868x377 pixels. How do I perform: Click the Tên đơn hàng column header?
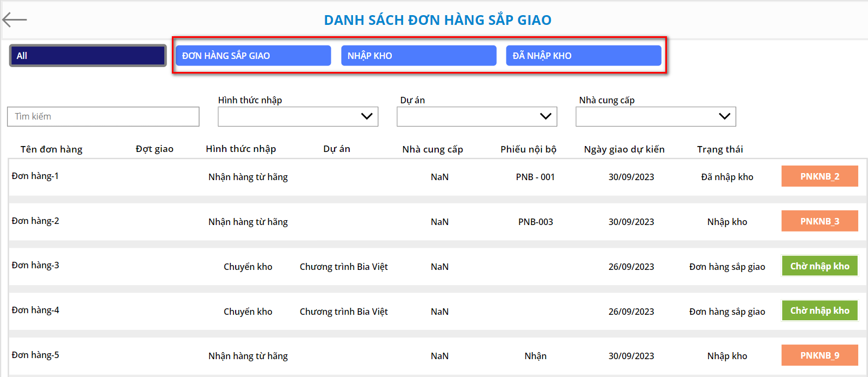(x=51, y=149)
